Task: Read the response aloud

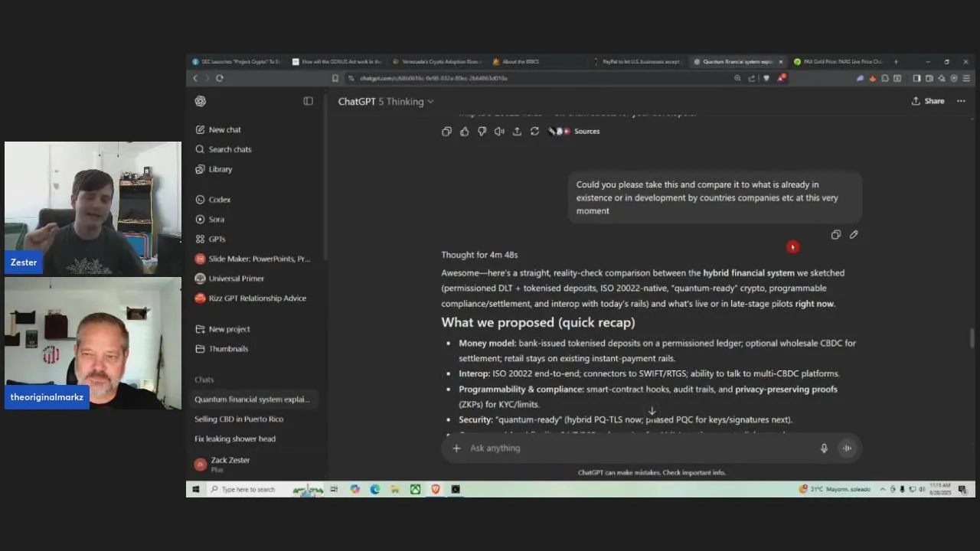Action: 499,132
